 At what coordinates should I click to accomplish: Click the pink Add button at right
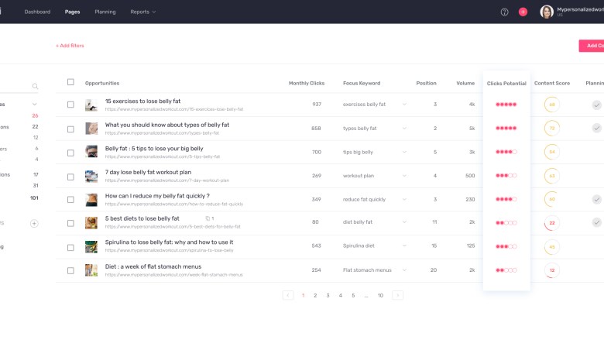click(x=592, y=46)
